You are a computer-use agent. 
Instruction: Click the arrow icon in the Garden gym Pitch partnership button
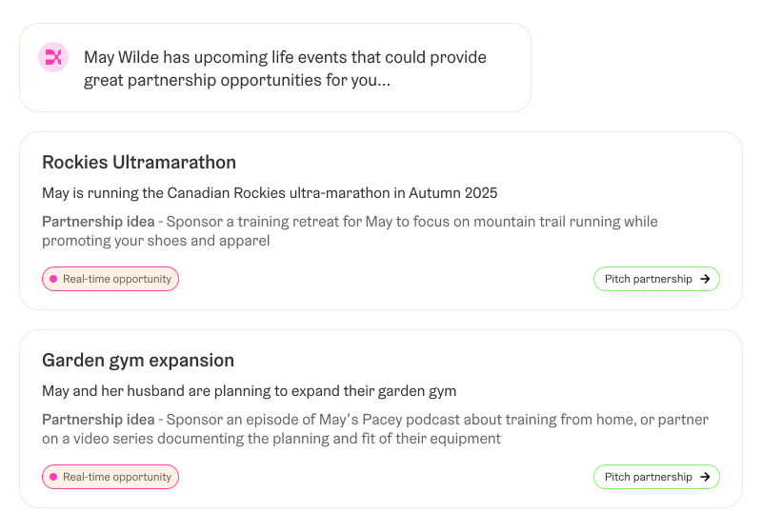tap(705, 477)
